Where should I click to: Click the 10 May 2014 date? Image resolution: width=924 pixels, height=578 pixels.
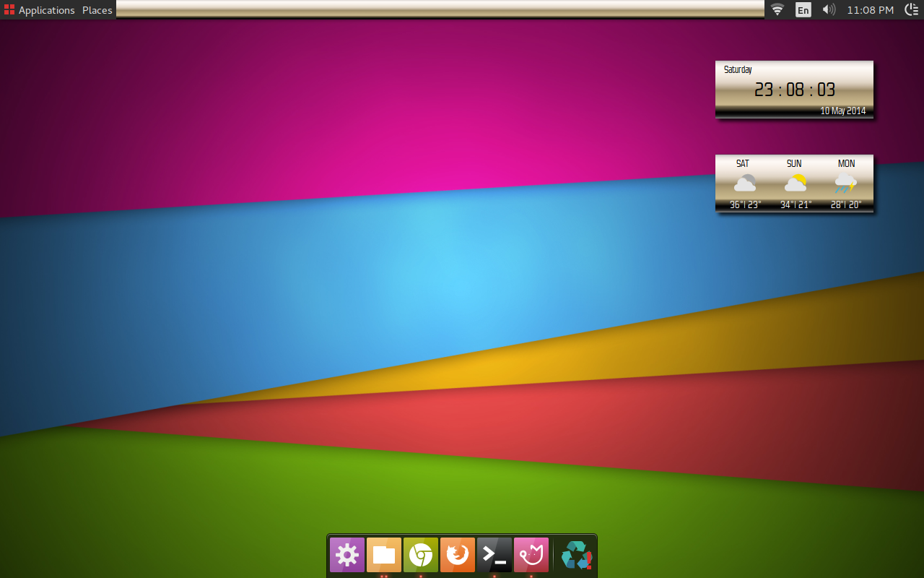coord(843,111)
